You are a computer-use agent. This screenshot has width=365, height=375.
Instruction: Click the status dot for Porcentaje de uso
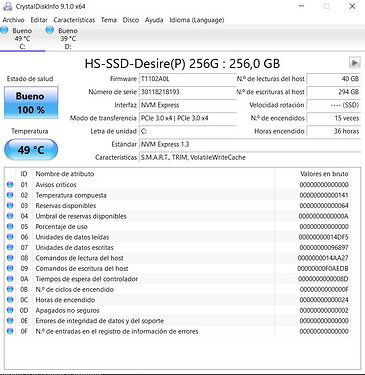point(10,226)
